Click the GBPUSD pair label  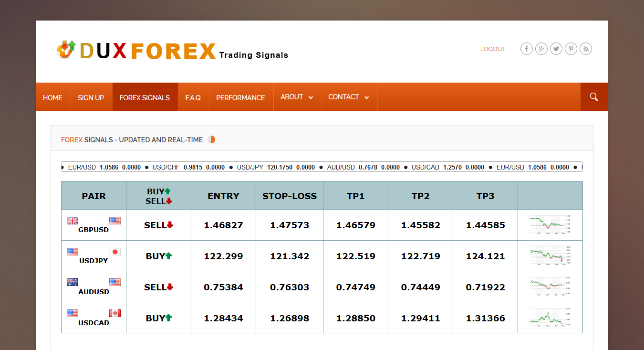pyautogui.click(x=93, y=230)
